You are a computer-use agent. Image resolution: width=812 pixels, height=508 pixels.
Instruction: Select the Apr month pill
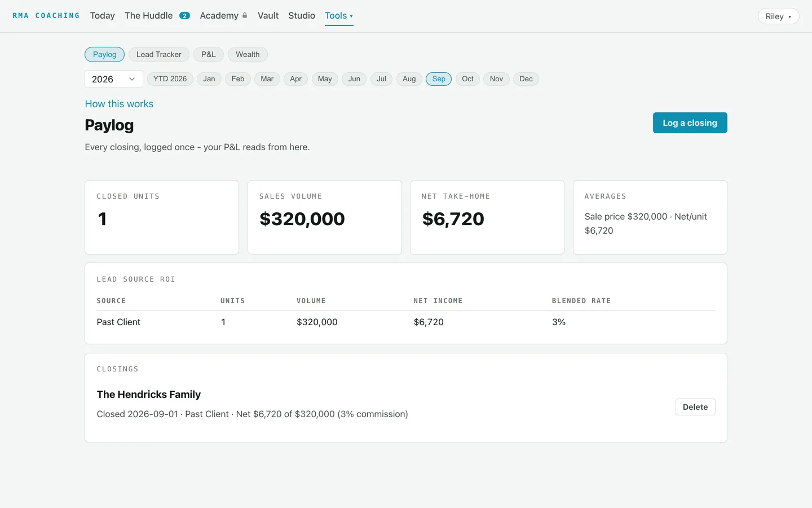pos(296,79)
